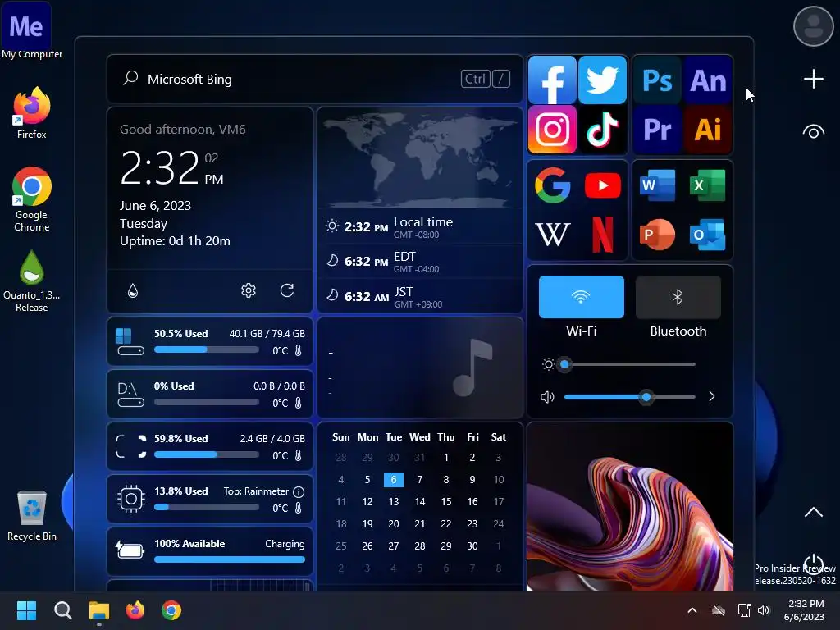Open Adobe Premiere Pro tile

coord(657,129)
